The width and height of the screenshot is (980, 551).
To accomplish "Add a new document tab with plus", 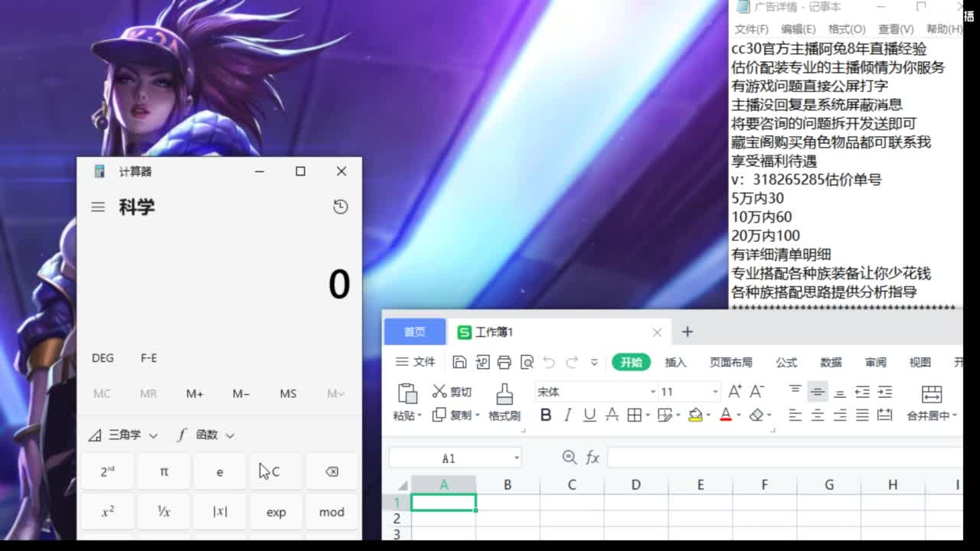I will (687, 331).
